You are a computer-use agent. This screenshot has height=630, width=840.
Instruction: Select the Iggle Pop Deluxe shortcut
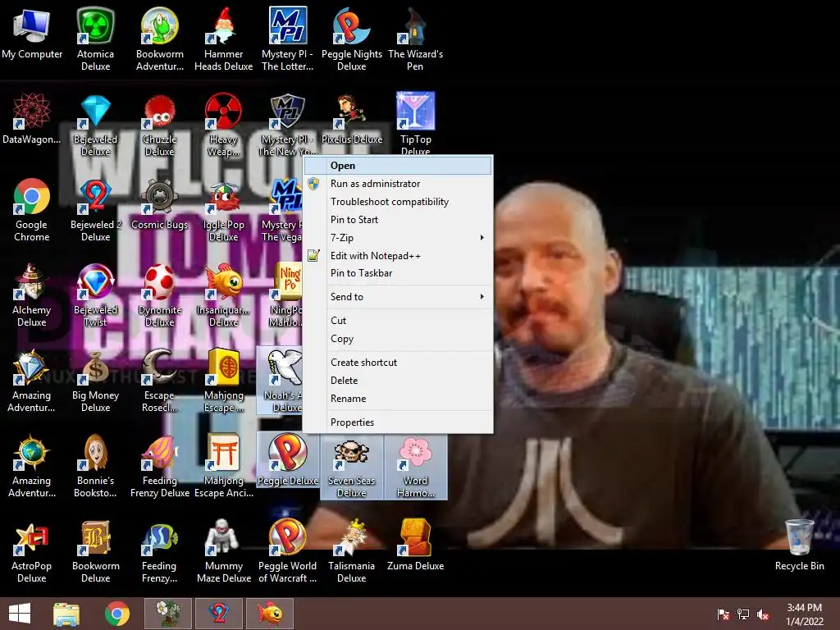[x=223, y=209]
